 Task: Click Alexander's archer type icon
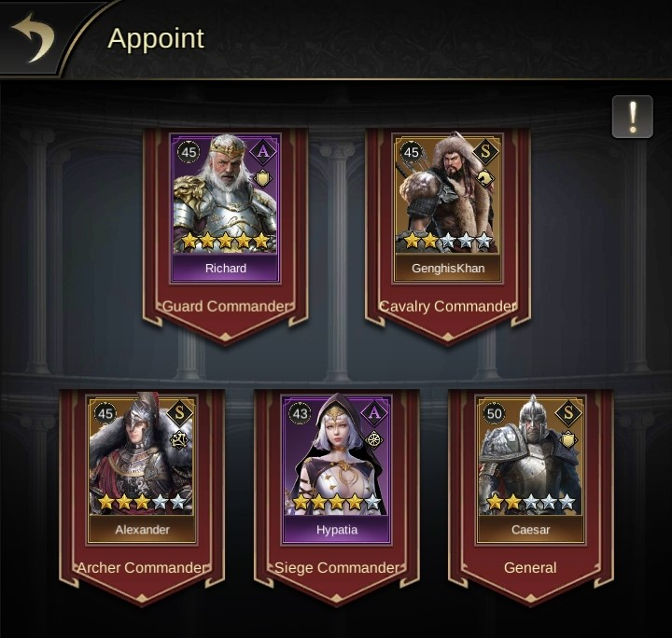178,440
